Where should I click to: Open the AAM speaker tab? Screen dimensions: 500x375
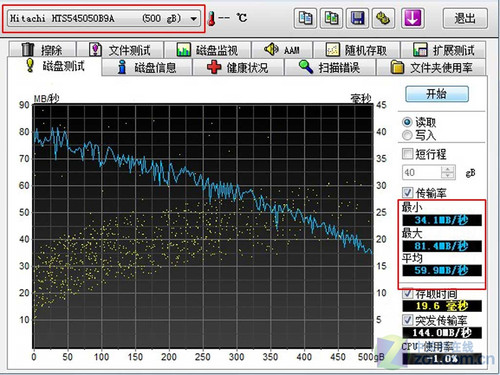pyautogui.click(x=282, y=50)
